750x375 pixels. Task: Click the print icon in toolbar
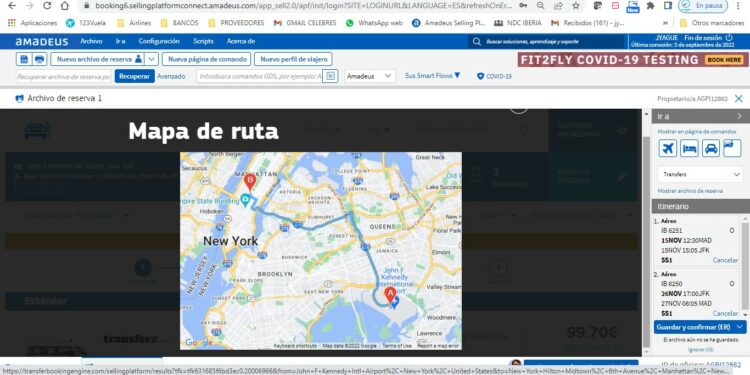40,59
